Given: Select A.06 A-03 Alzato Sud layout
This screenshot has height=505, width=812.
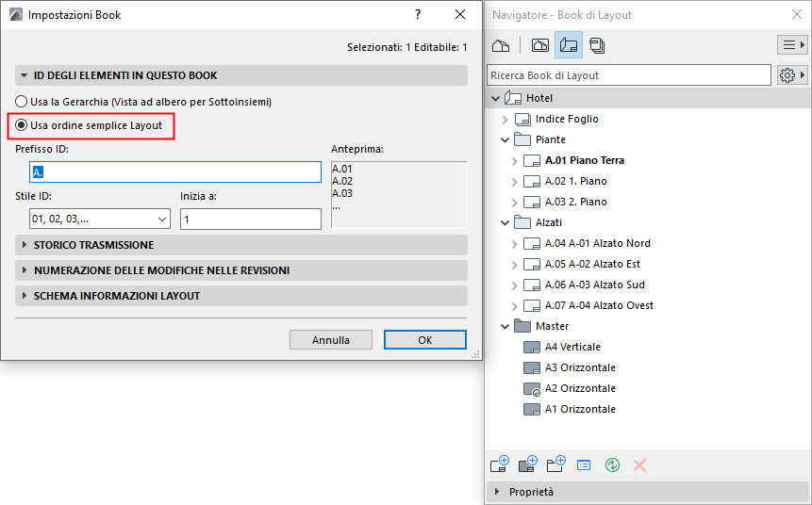Looking at the screenshot, I should click(594, 285).
